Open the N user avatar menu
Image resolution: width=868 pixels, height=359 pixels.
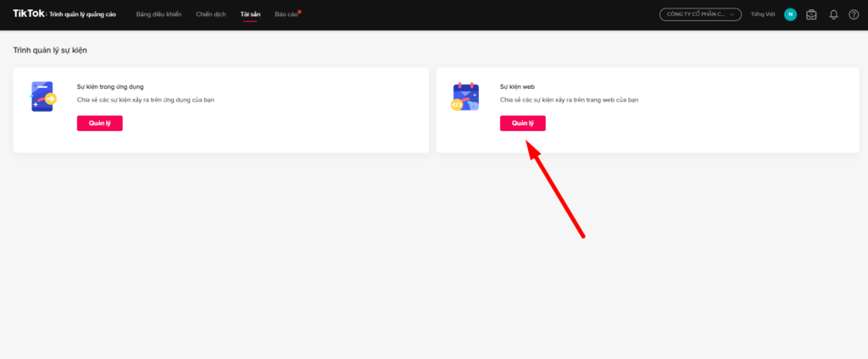(790, 14)
